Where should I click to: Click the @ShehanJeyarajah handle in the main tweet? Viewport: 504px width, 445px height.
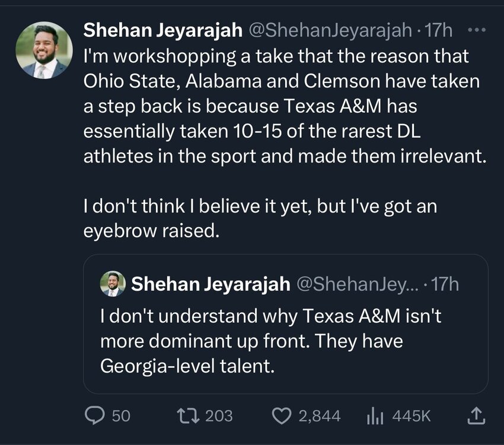[x=326, y=30]
